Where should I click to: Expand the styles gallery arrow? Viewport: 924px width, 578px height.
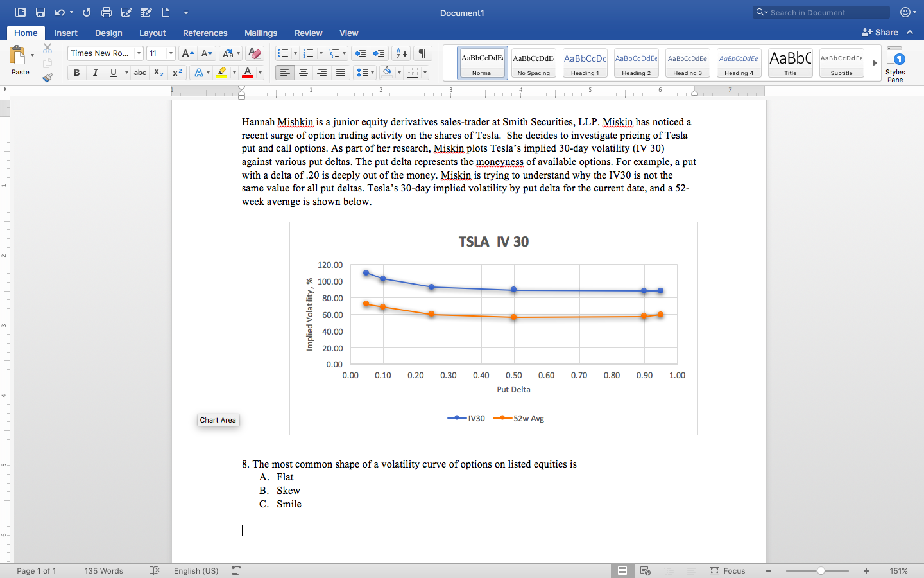pyautogui.click(x=875, y=63)
